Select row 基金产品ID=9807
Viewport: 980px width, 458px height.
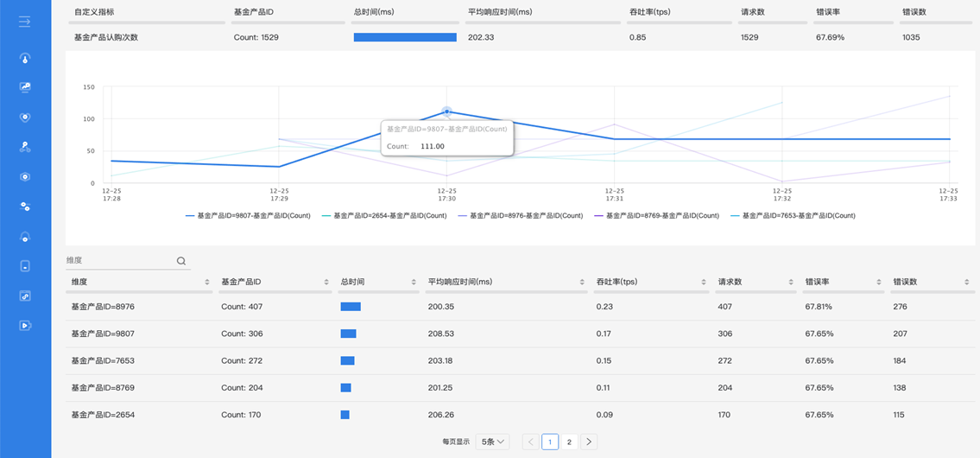click(x=520, y=334)
